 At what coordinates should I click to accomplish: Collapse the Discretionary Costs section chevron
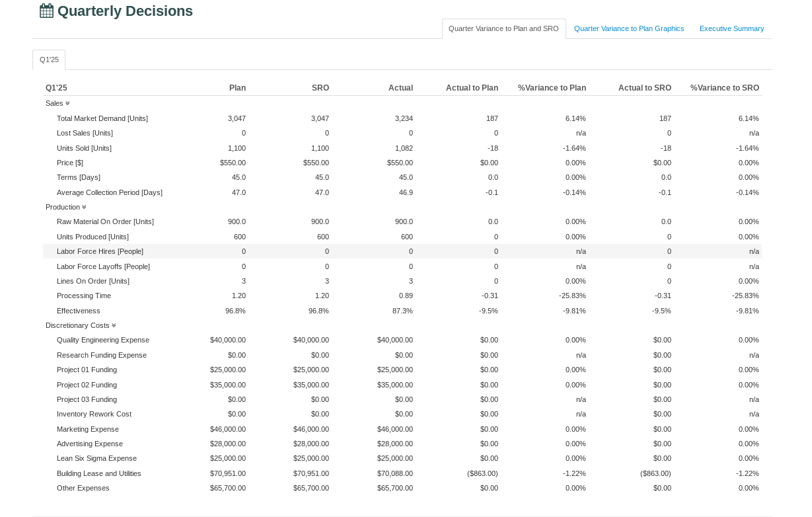[x=114, y=325]
